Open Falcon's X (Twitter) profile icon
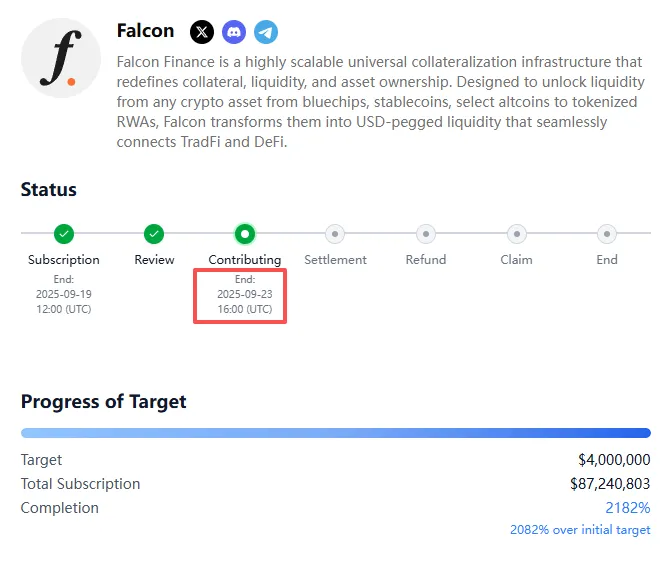This screenshot has width=671, height=566. (202, 32)
